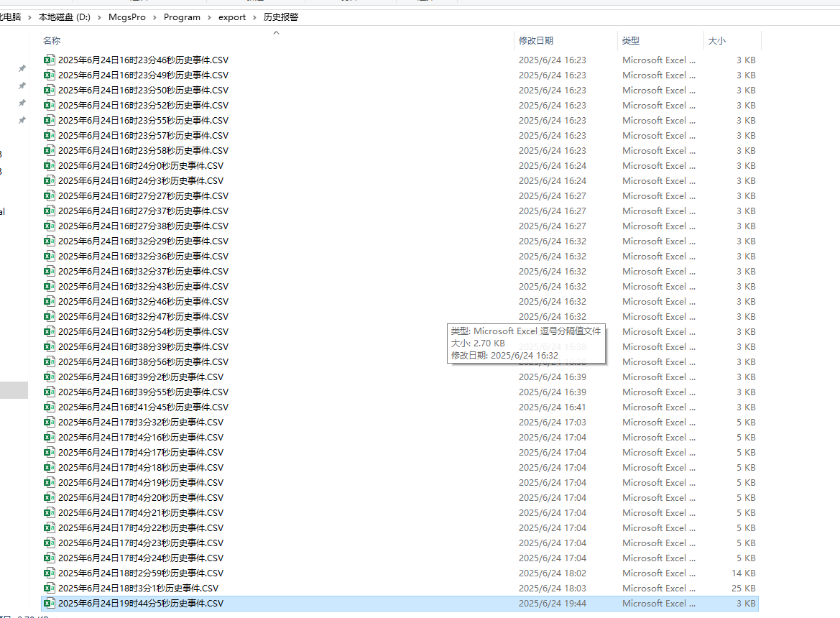Expand the chevron after Program in the path
Image resolution: width=840 pixels, height=618 pixels.
(210, 17)
